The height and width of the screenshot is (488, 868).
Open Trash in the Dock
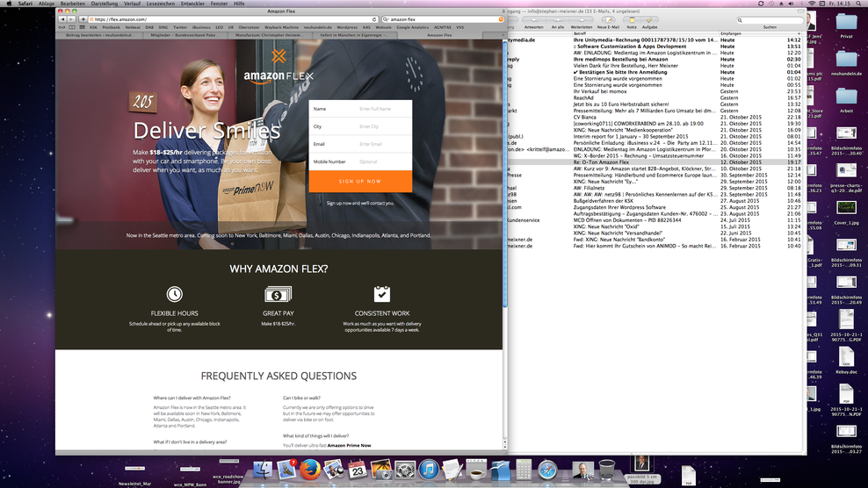pyautogui.click(x=607, y=470)
